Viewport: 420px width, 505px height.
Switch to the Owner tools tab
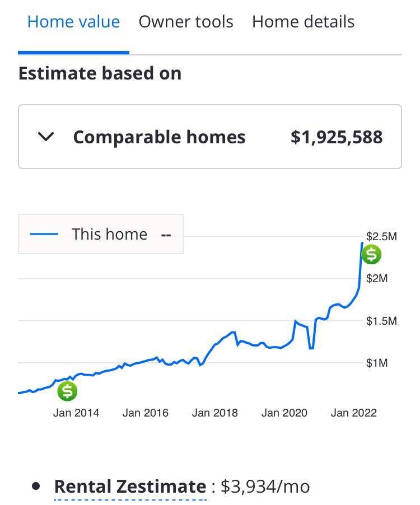186,21
